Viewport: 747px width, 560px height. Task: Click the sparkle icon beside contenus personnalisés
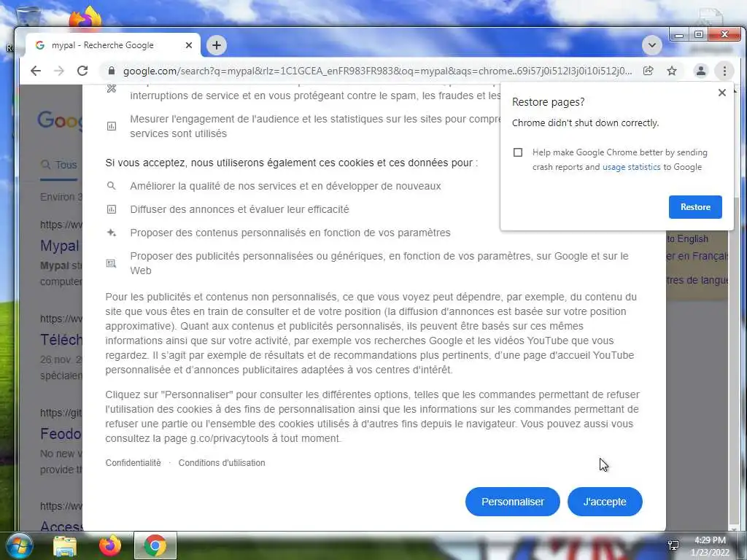tap(111, 233)
